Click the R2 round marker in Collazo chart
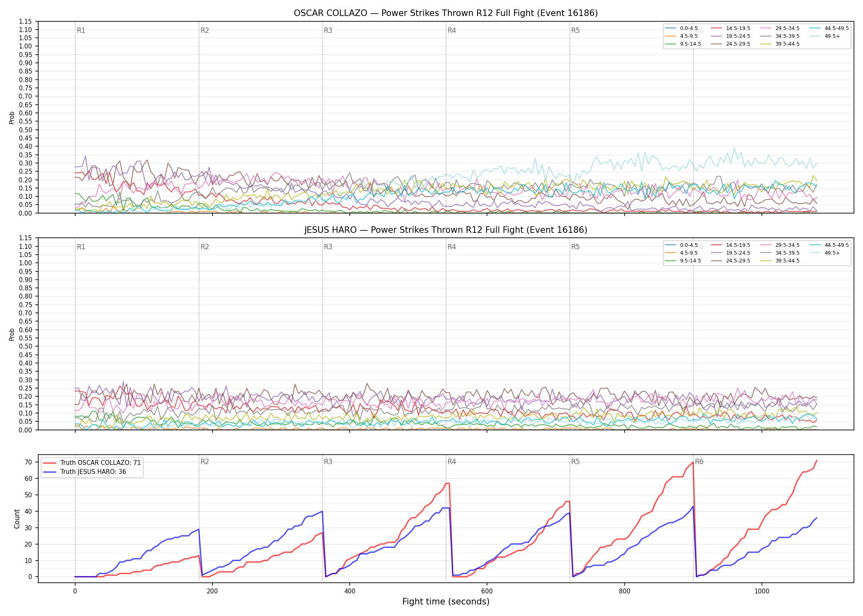Image resolution: width=863 pixels, height=616 pixels. [x=205, y=30]
